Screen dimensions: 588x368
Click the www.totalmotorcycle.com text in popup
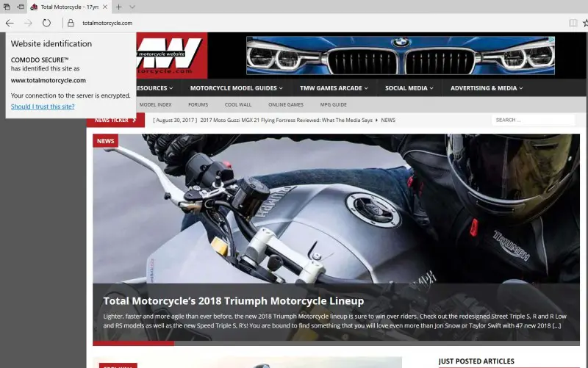(49, 80)
